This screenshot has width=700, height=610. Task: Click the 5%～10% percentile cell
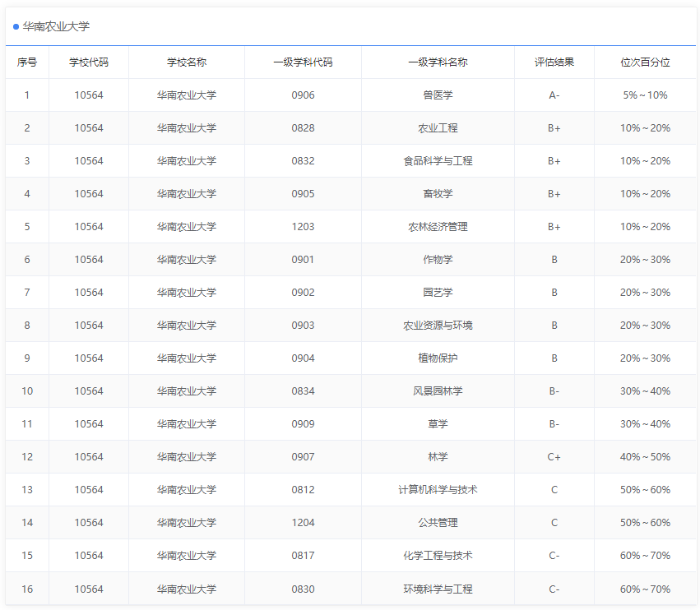click(645, 95)
